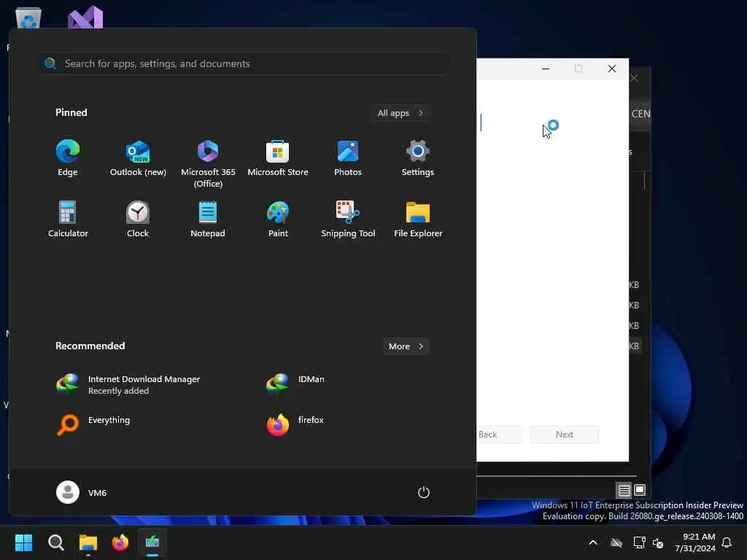
Task: Open the Settings app
Action: point(418,158)
